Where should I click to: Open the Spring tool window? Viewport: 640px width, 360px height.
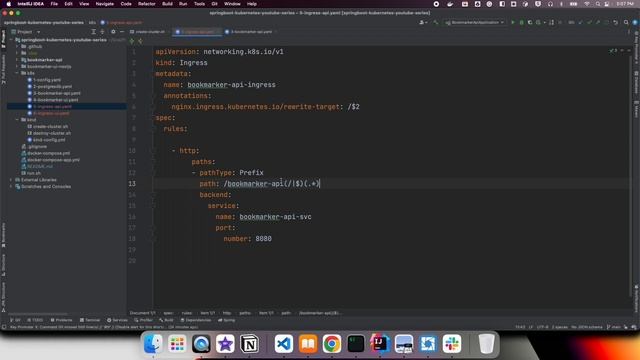click(227, 320)
